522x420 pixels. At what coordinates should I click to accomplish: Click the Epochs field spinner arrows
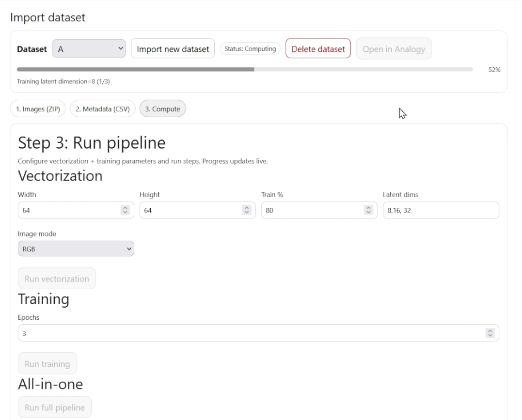pos(490,333)
